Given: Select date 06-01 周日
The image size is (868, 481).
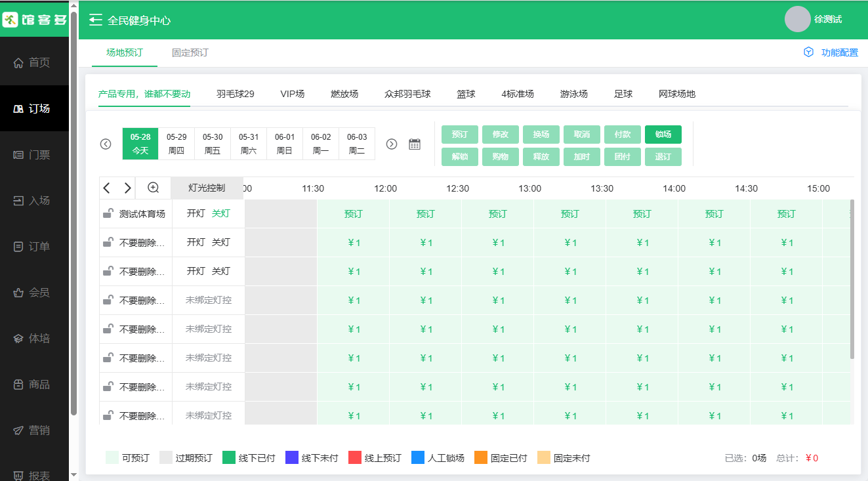Looking at the screenshot, I should coord(285,144).
